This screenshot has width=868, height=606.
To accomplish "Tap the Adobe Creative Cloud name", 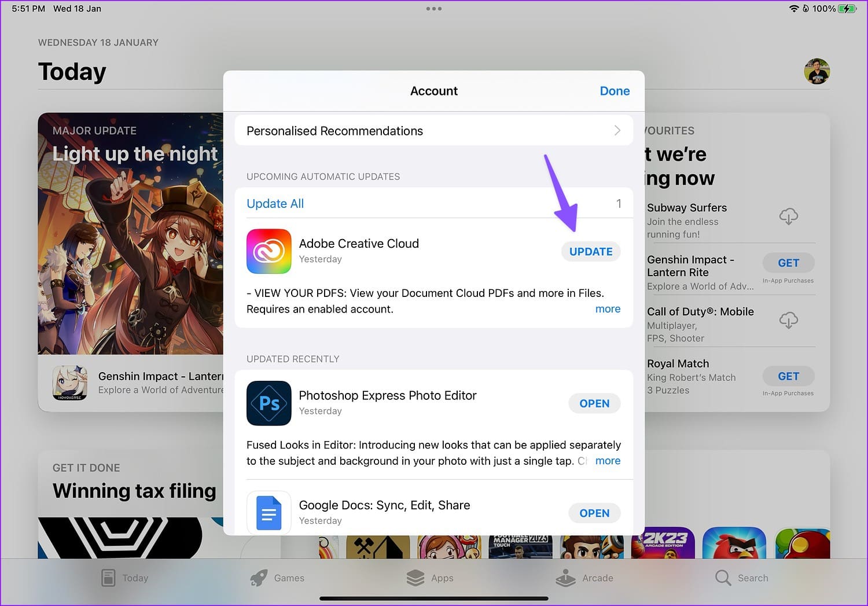I will coord(359,244).
